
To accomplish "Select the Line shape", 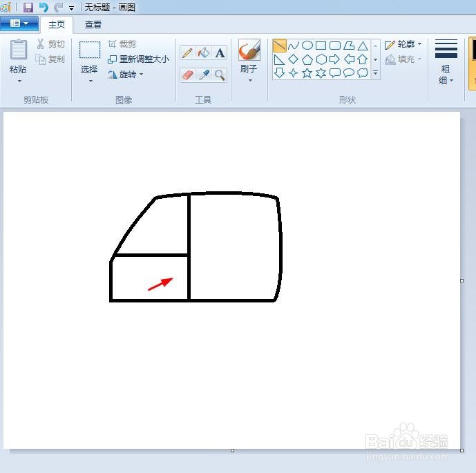I will point(279,46).
